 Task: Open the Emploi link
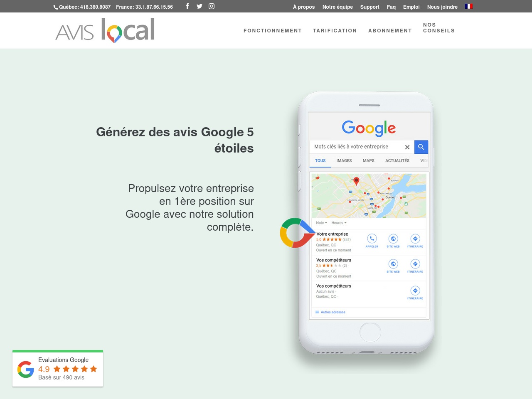click(411, 7)
